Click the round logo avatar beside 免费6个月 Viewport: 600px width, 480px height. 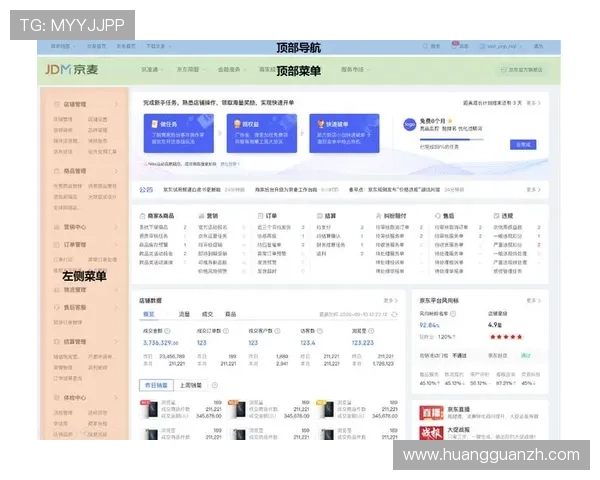[410, 125]
